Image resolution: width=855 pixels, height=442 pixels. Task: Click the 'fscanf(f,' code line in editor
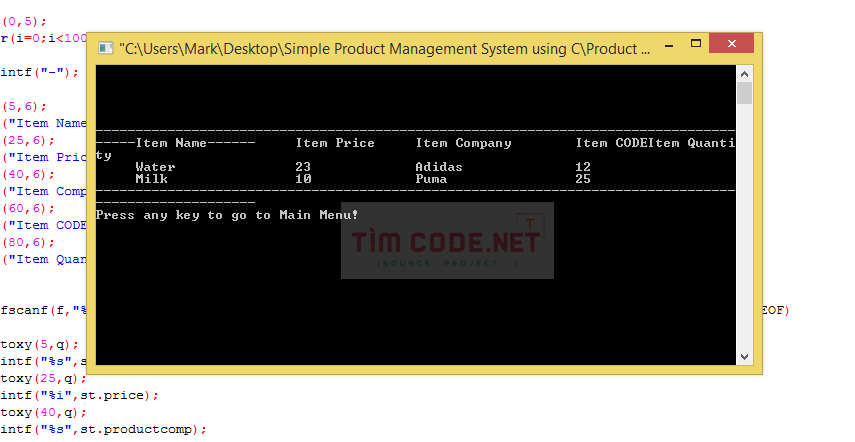[x=44, y=311]
